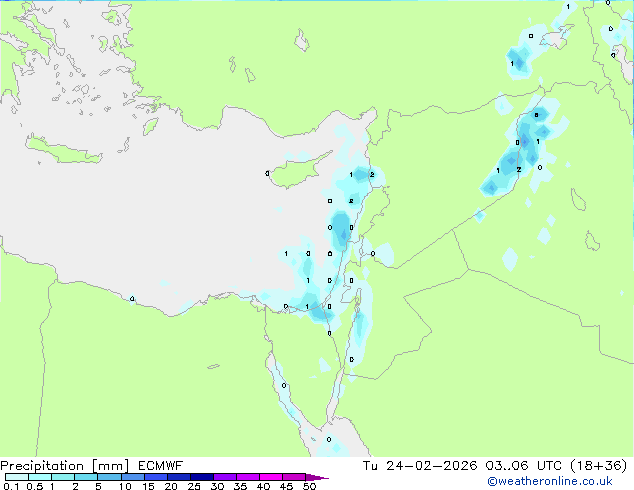The image size is (634, 490).
Task: Pick the 5–10 mm legend swatch
Action: click(109, 477)
